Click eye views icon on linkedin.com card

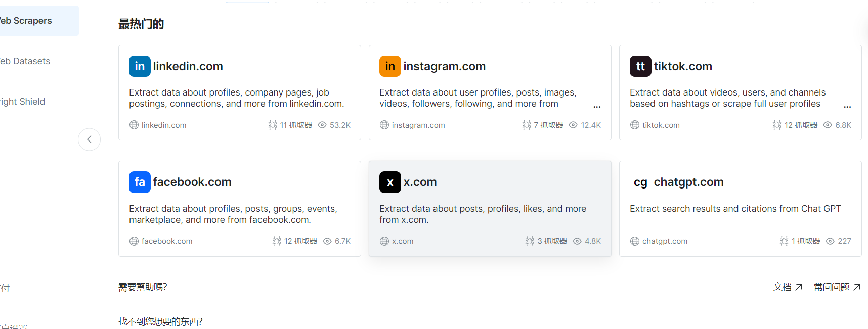pyautogui.click(x=322, y=125)
